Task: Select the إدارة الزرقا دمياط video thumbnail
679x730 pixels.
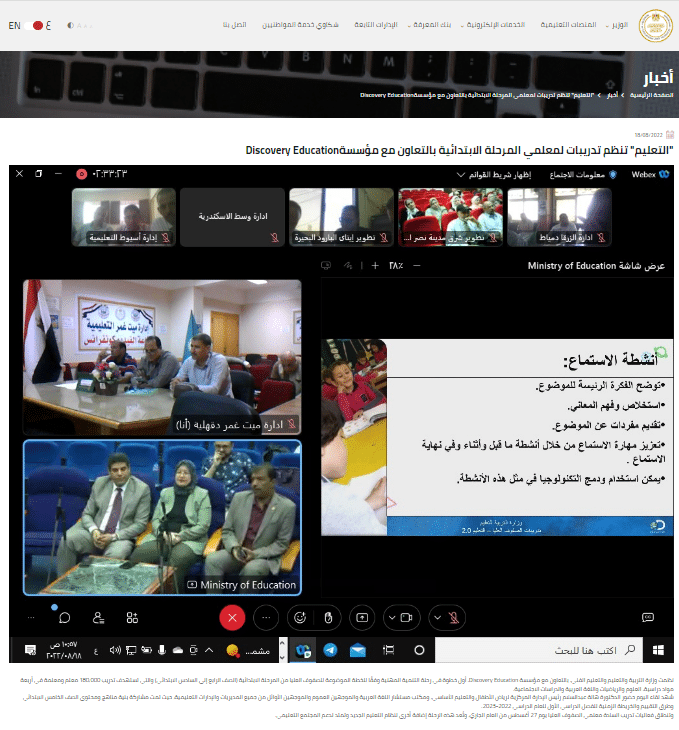Action: pyautogui.click(x=559, y=217)
